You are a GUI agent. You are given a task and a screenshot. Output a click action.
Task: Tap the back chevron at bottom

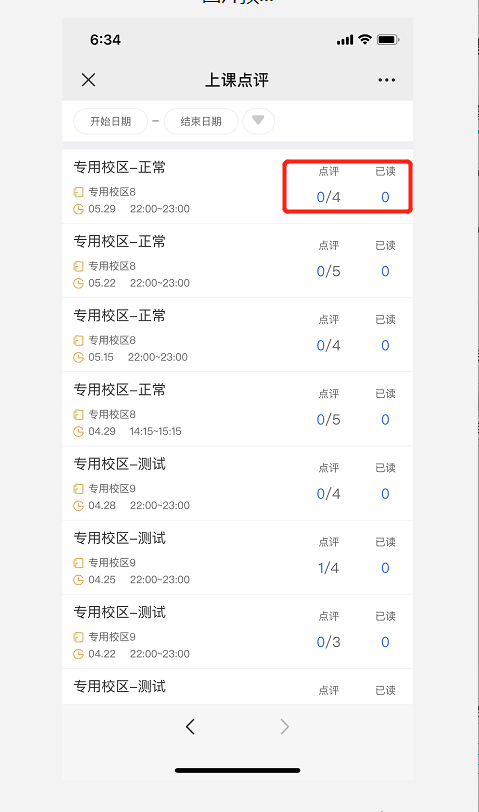click(x=190, y=727)
